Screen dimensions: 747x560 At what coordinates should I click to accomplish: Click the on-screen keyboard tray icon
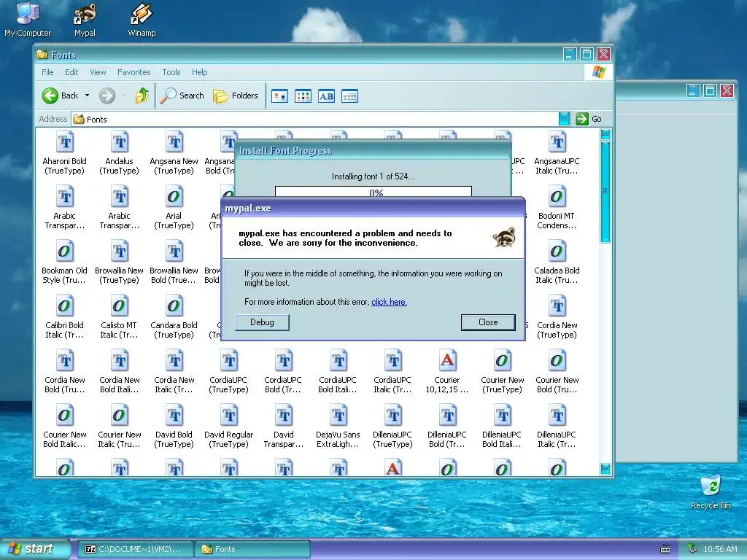click(665, 550)
